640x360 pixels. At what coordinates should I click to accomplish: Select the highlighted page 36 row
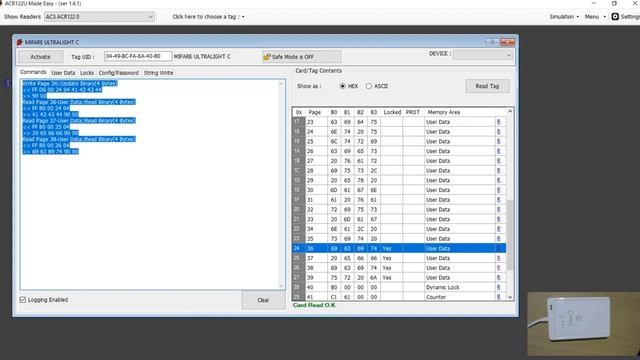(399, 248)
